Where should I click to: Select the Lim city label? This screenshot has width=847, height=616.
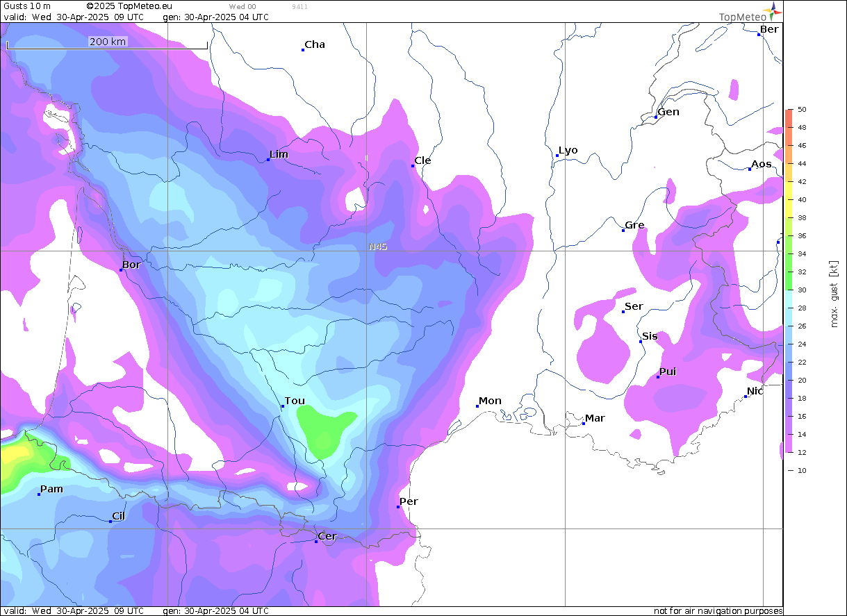point(279,154)
